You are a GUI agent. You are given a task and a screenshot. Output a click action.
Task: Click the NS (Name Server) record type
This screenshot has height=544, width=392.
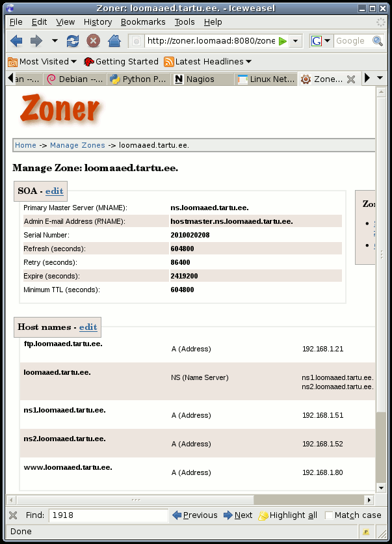(x=200, y=377)
